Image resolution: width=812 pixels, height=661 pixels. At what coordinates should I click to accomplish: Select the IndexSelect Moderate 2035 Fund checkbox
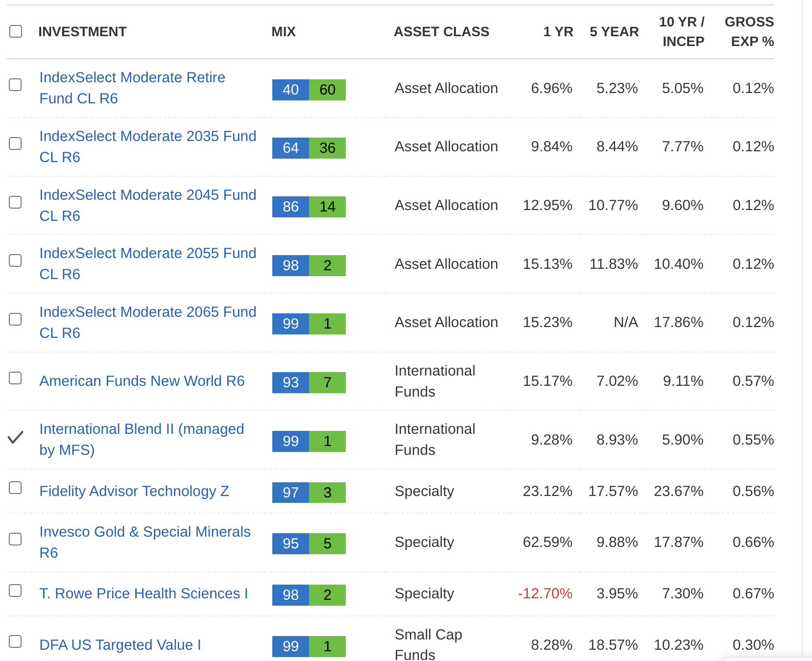(16, 143)
